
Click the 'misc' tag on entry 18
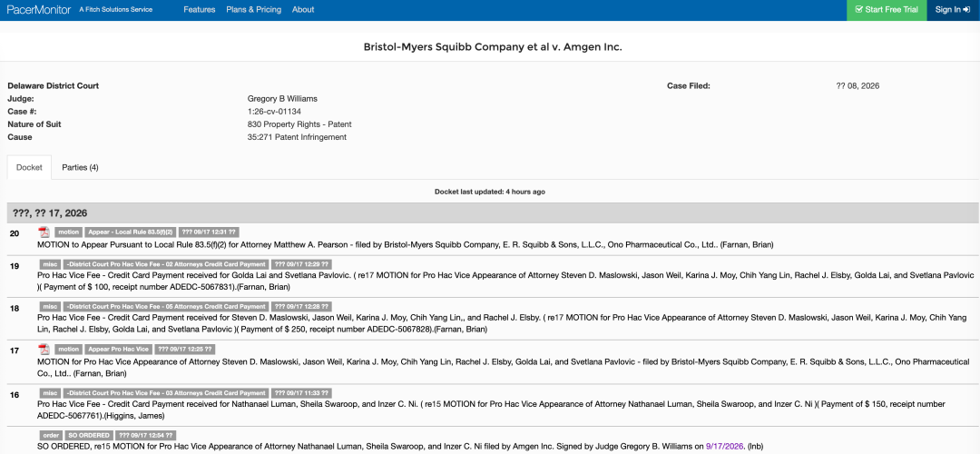coord(50,306)
